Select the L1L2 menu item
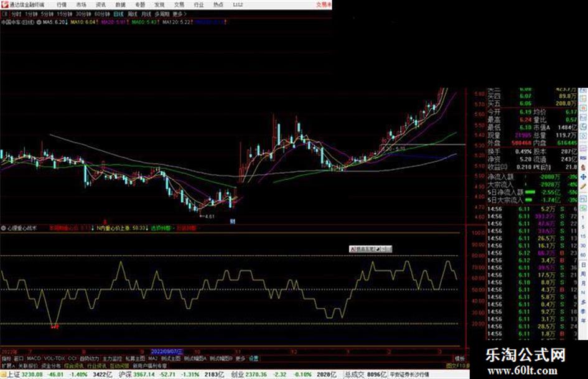The height and width of the screenshot is (379, 588). click(x=238, y=4)
